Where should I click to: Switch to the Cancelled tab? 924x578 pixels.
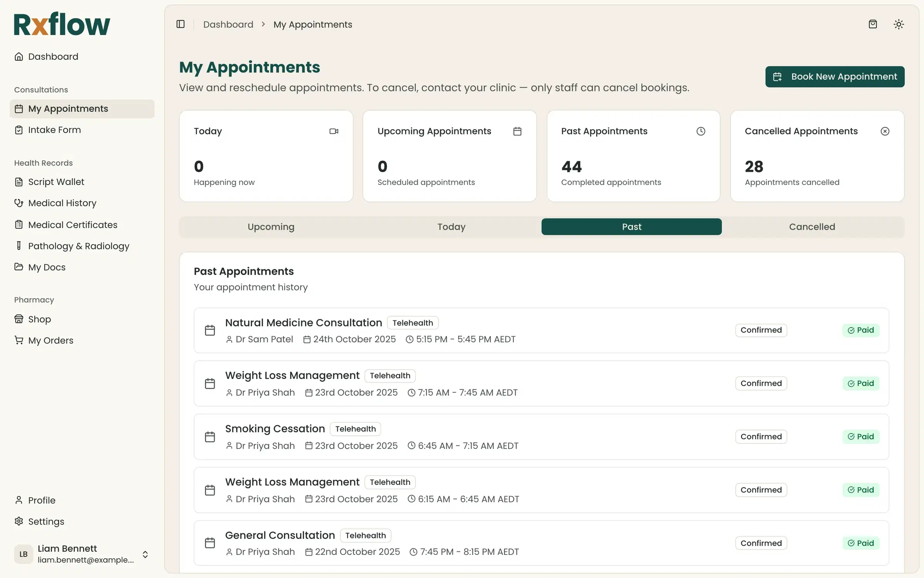click(812, 227)
